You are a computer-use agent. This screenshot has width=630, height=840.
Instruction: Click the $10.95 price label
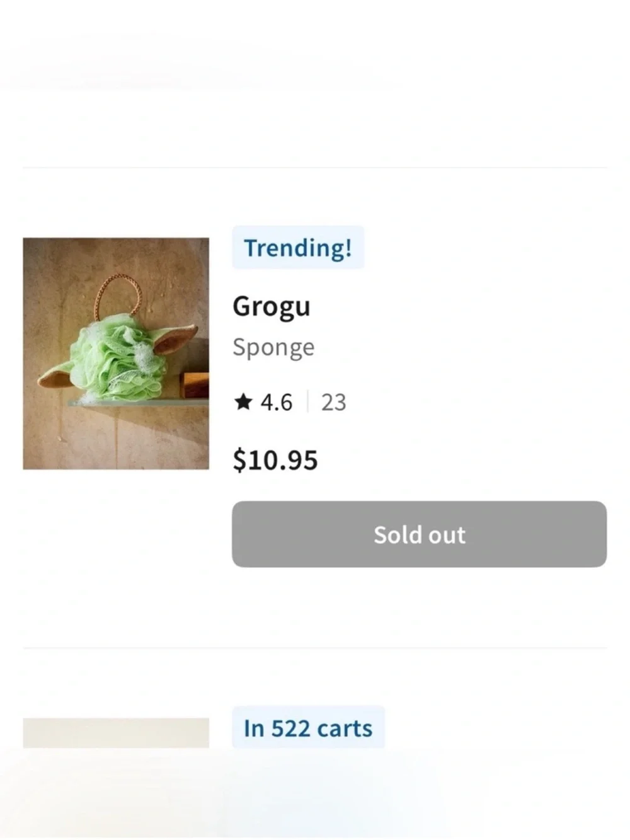click(x=275, y=460)
